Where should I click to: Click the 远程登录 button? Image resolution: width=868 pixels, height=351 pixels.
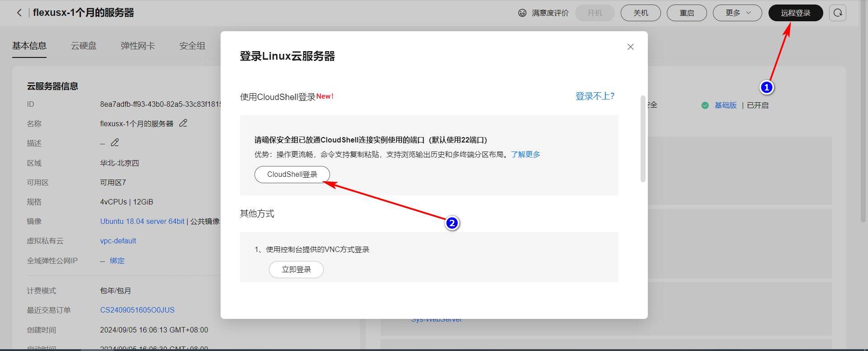[x=796, y=13]
